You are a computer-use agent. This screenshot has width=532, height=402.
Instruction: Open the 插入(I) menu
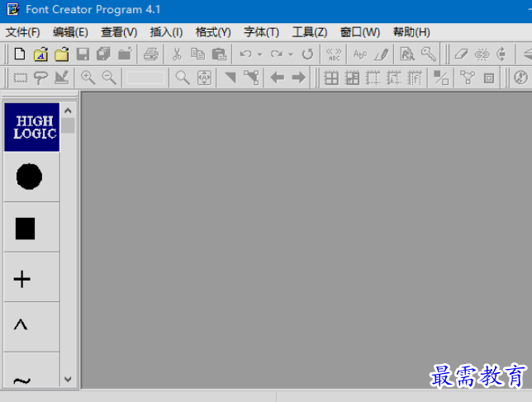166,32
